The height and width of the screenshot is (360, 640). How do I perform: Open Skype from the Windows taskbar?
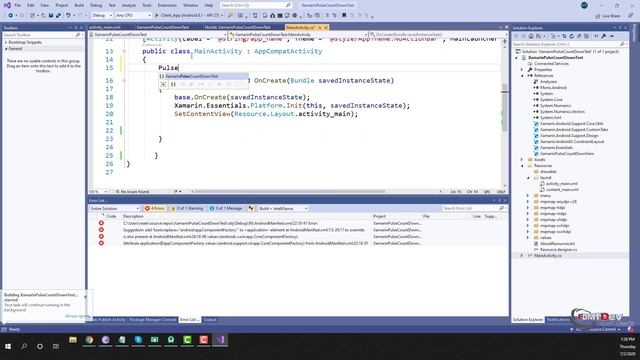click(138, 340)
